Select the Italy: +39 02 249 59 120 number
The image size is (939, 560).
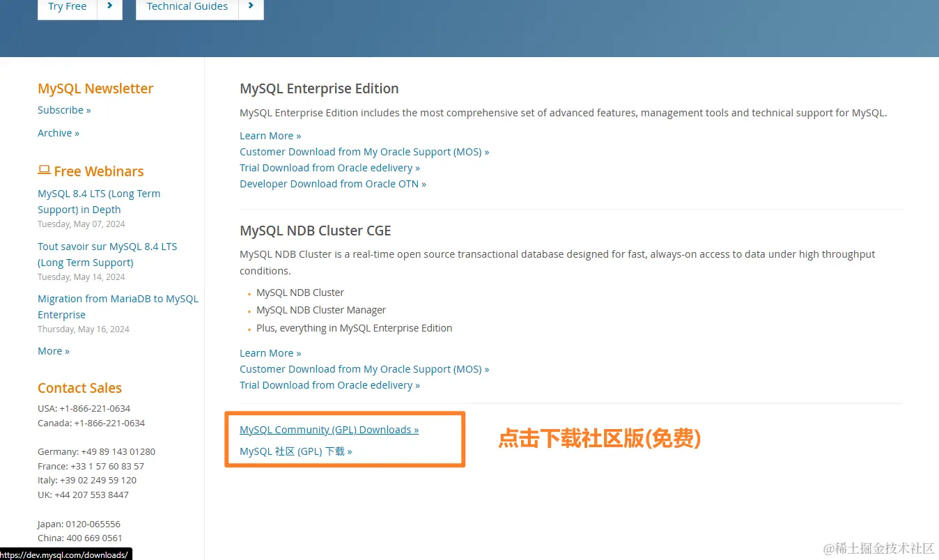[x=87, y=480]
